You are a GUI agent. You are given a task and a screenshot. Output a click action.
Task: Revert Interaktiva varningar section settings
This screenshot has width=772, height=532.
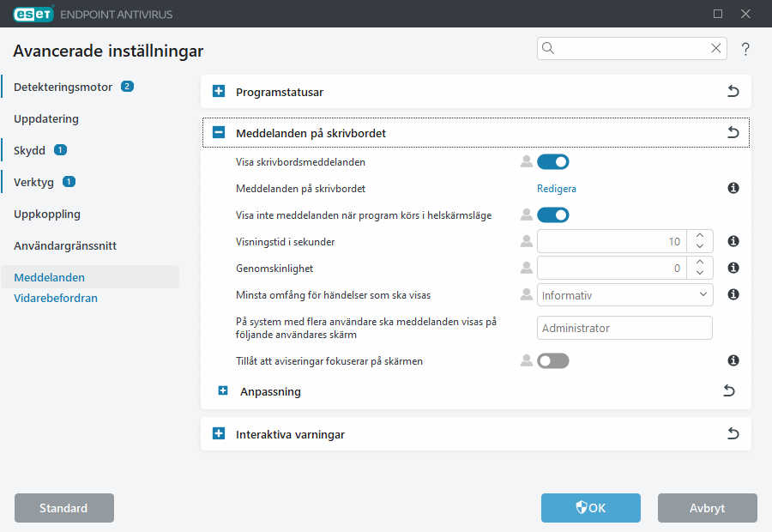(733, 433)
